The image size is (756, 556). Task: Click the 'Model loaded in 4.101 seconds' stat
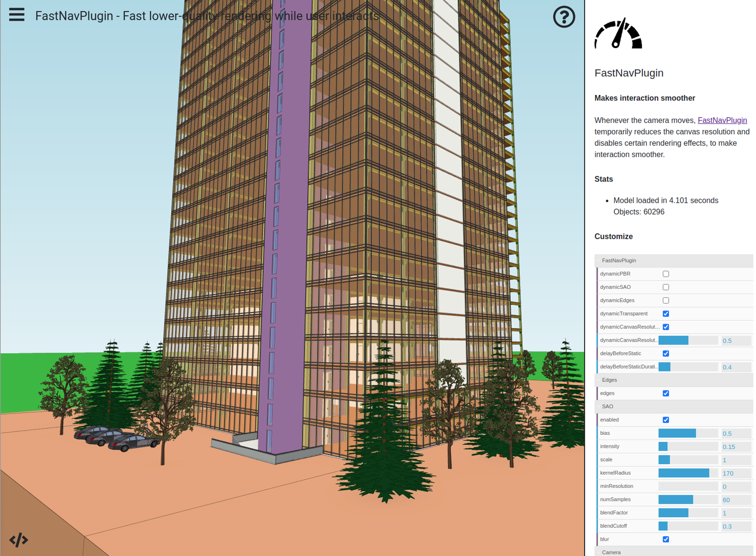[x=666, y=200]
